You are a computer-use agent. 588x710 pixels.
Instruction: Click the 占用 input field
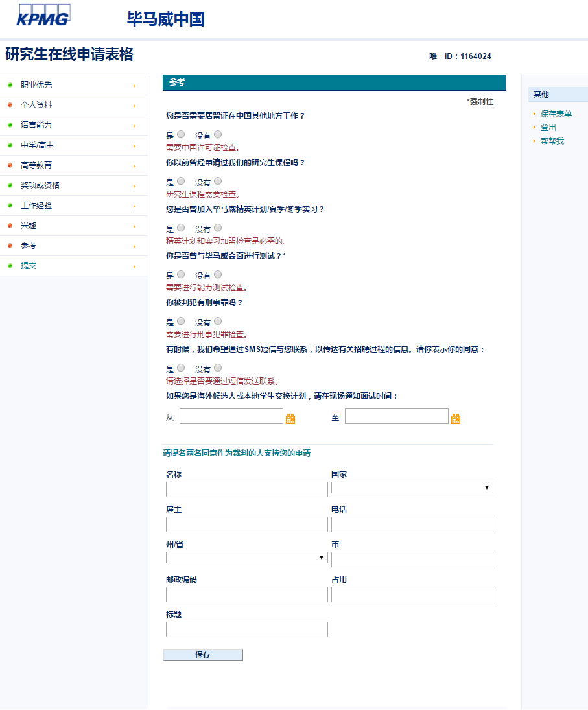pyautogui.click(x=412, y=595)
